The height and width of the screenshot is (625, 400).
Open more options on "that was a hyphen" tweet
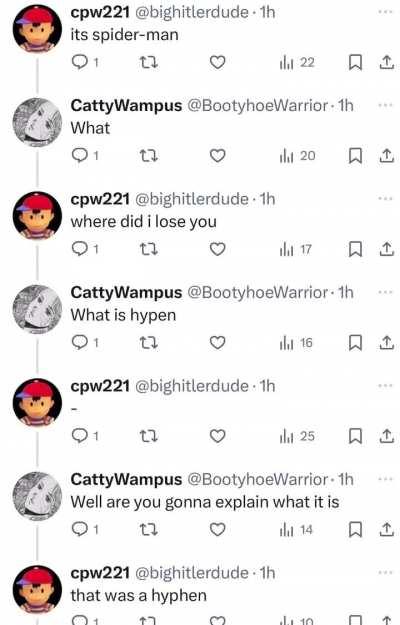coord(385,572)
